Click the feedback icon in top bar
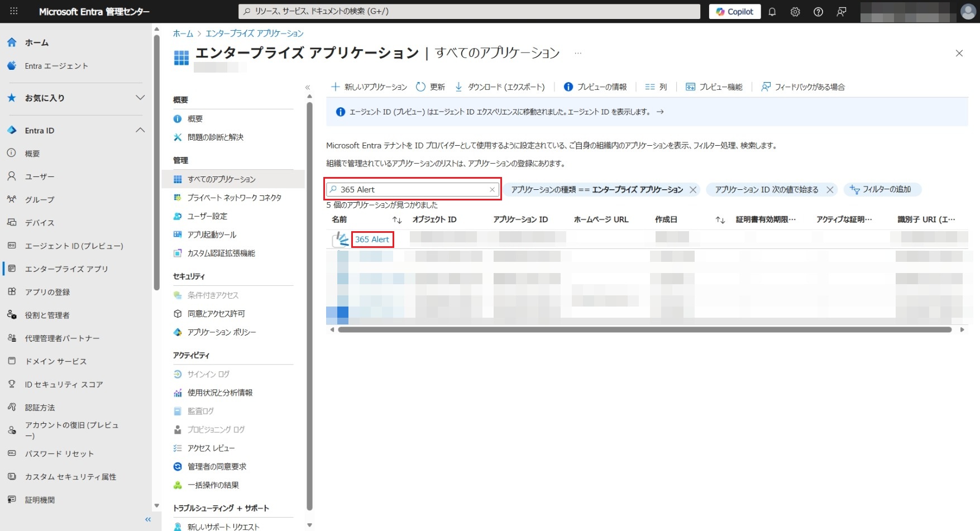The width and height of the screenshot is (980, 531). [842, 12]
